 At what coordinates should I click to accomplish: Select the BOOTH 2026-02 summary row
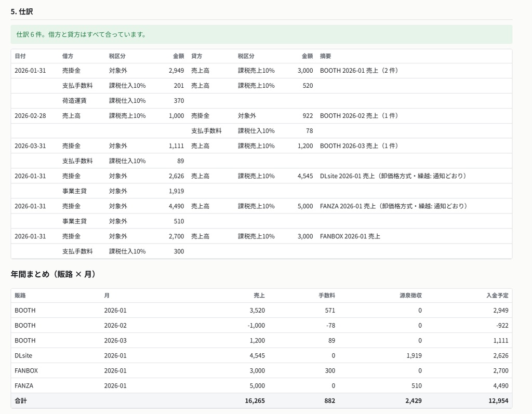(261, 325)
